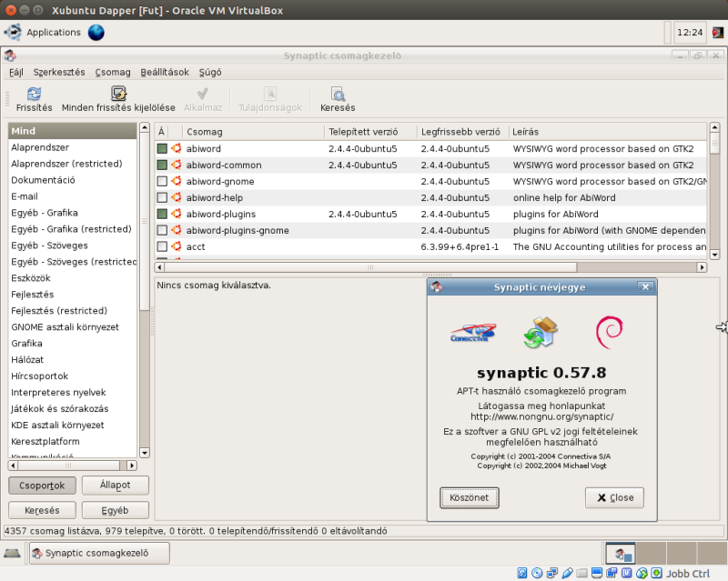Click the bottom-left Keresés filter button
The image size is (728, 581).
click(42, 510)
